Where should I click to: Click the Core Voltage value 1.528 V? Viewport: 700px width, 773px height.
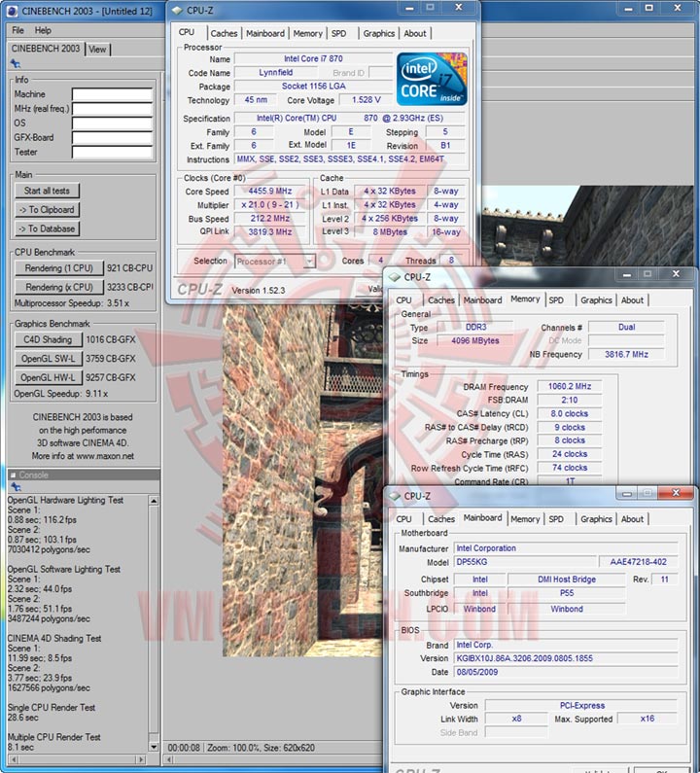(367, 100)
